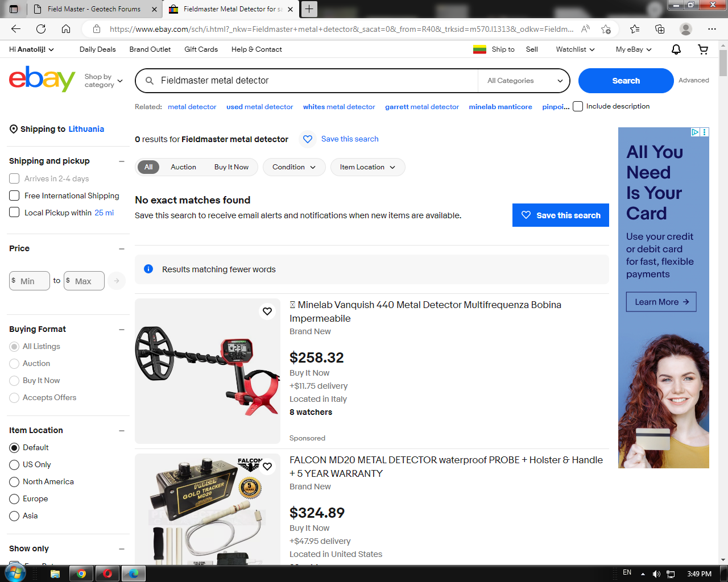Collapse the Price filter section
Screen dimensions: 728x582
(122, 249)
